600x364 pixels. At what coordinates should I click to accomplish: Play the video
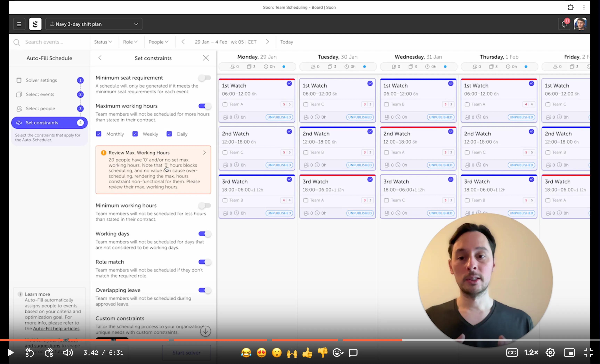(10, 353)
